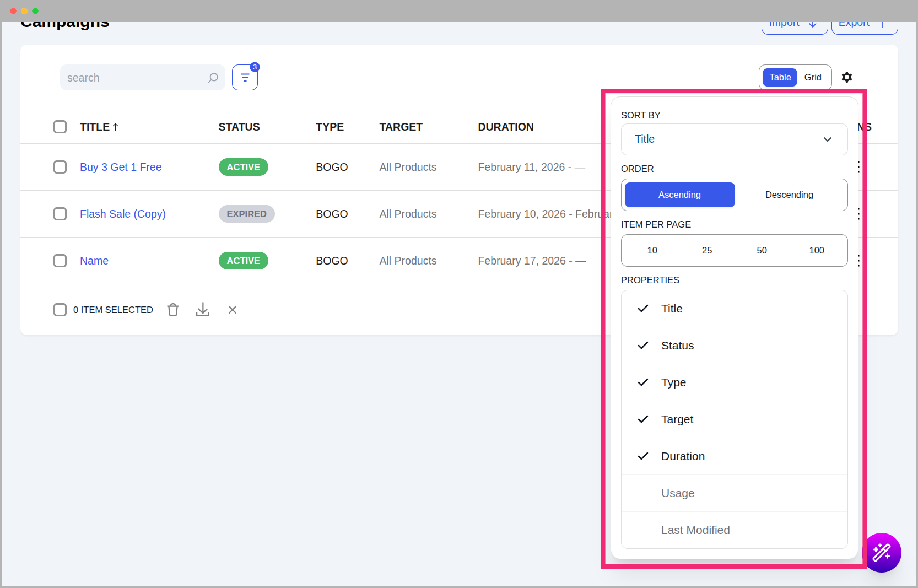Select the Table view tab

tap(780, 77)
